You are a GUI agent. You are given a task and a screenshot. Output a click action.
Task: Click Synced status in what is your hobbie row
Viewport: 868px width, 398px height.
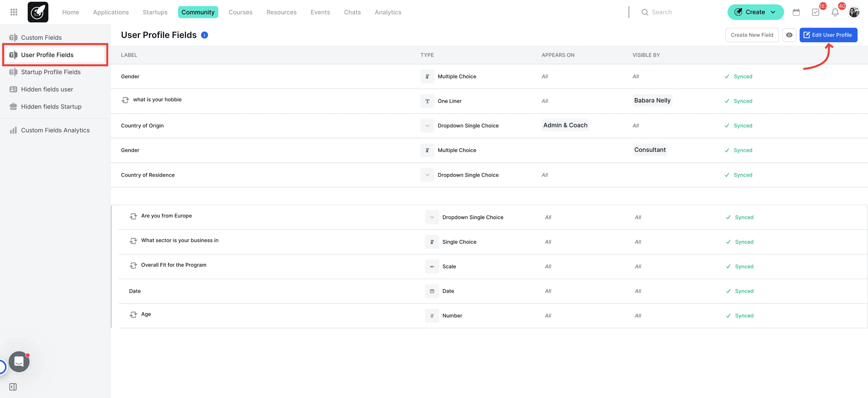[738, 101]
